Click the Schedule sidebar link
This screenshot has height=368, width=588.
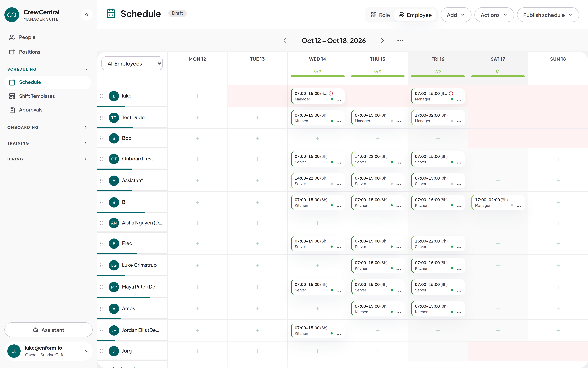click(48, 82)
